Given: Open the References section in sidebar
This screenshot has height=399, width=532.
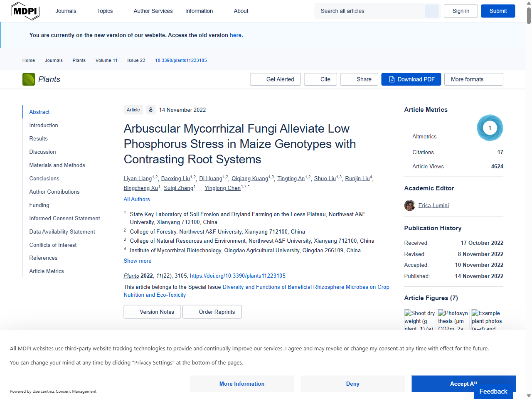Looking at the screenshot, I should coord(43,258).
